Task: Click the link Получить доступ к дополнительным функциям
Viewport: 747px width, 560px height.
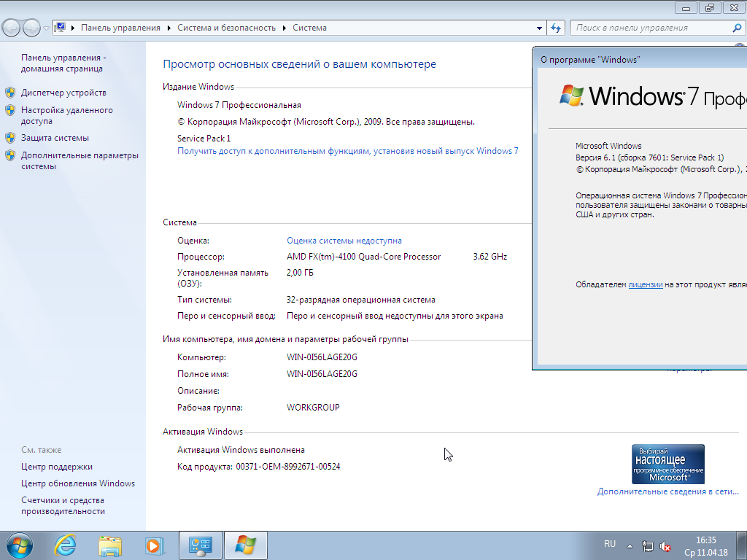Action: click(x=348, y=151)
